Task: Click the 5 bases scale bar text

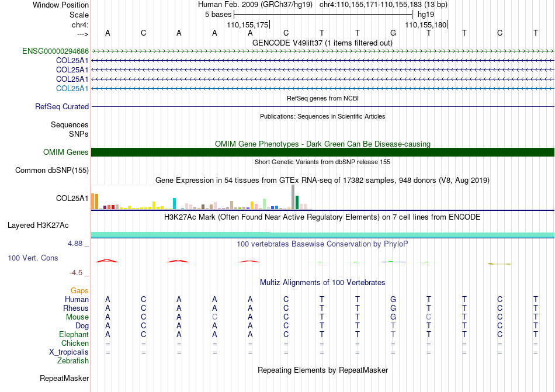Action: (218, 15)
